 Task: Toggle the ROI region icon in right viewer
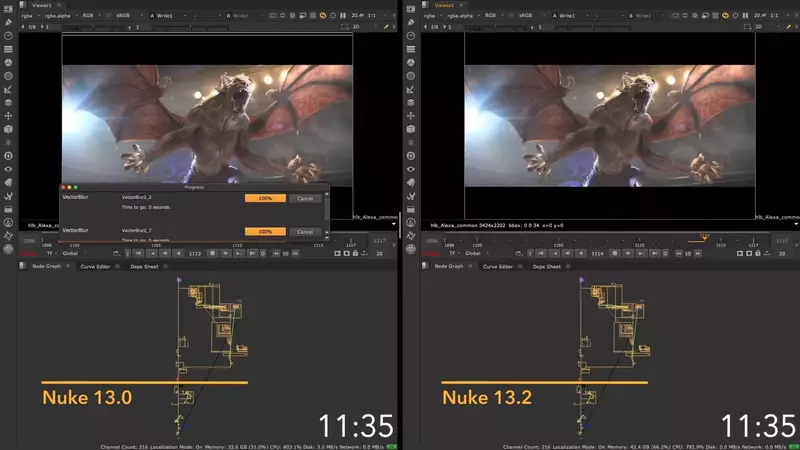click(x=747, y=27)
